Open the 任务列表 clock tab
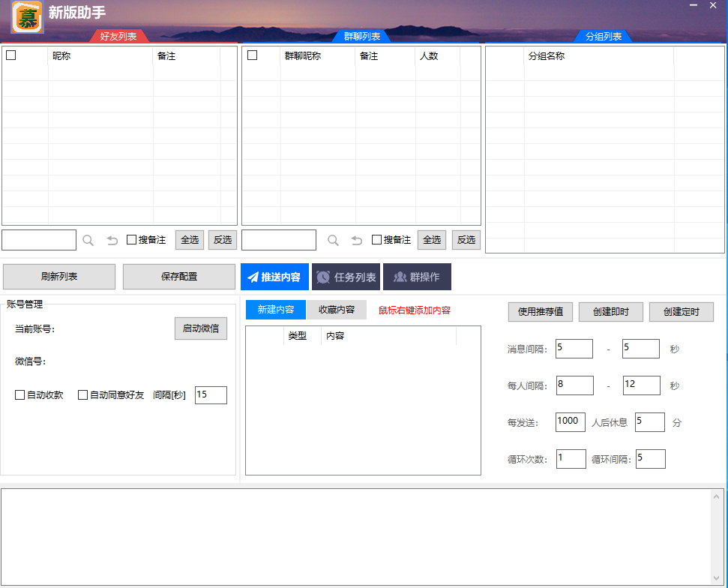The width and height of the screenshot is (728, 588). 346,277
